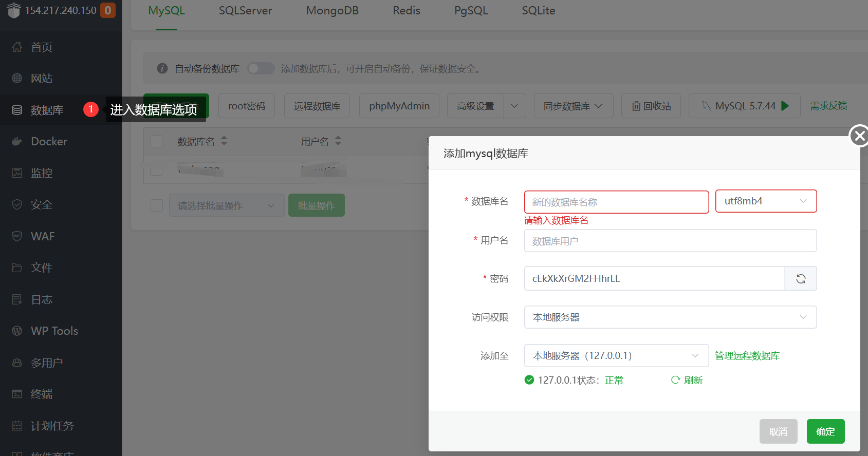The image size is (868, 456).
Task: Close the add mysql database dialog
Action: [x=859, y=136]
